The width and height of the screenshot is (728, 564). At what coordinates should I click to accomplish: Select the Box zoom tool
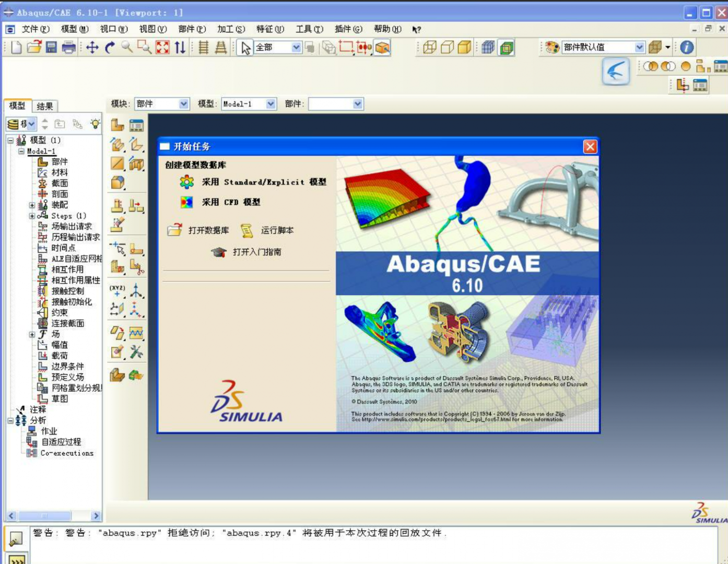coord(144,48)
